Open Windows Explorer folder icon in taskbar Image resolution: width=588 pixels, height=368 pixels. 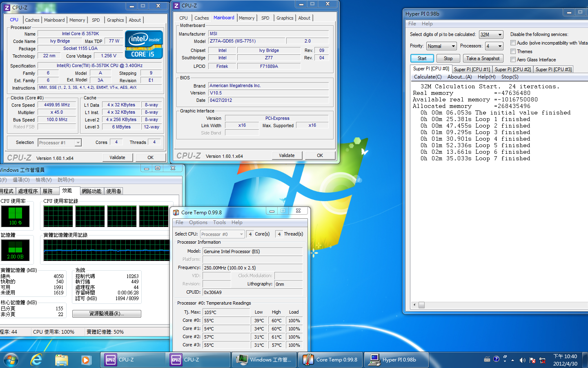(x=61, y=360)
